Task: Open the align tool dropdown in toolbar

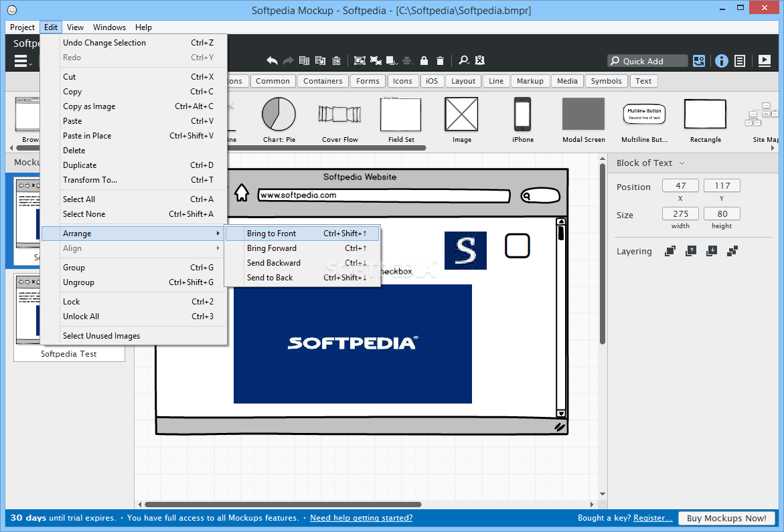Action: tap(408, 60)
